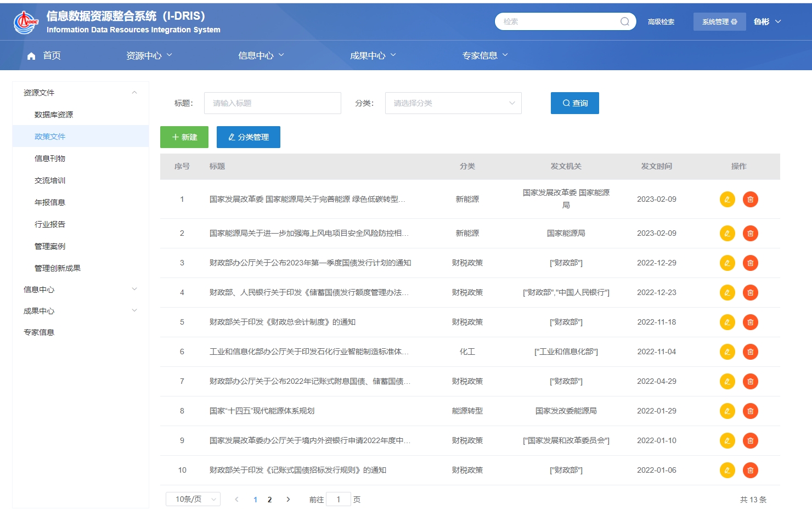Delete row 2 海上风电项目 policy
Image resolution: width=812 pixels, height=510 pixels.
(750, 233)
